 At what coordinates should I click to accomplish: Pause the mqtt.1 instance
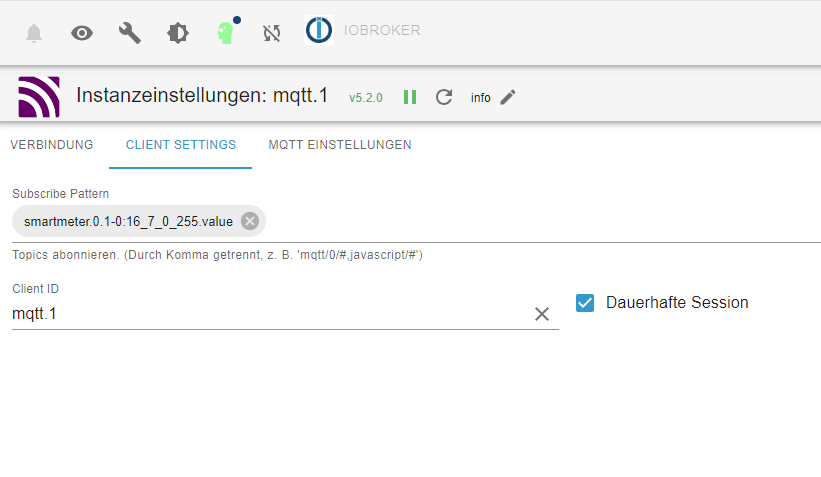pos(410,97)
